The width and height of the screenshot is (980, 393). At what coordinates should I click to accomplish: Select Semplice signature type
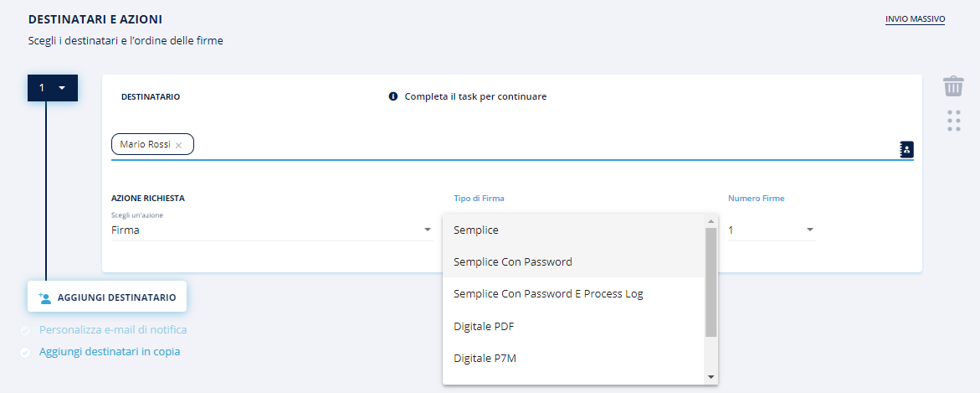point(476,230)
